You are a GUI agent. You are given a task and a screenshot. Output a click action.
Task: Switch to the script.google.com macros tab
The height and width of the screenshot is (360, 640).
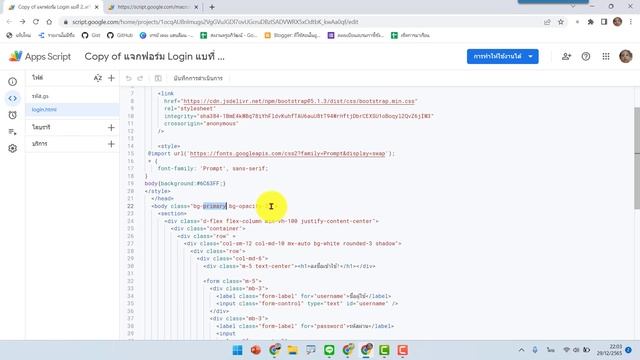tap(152, 7)
